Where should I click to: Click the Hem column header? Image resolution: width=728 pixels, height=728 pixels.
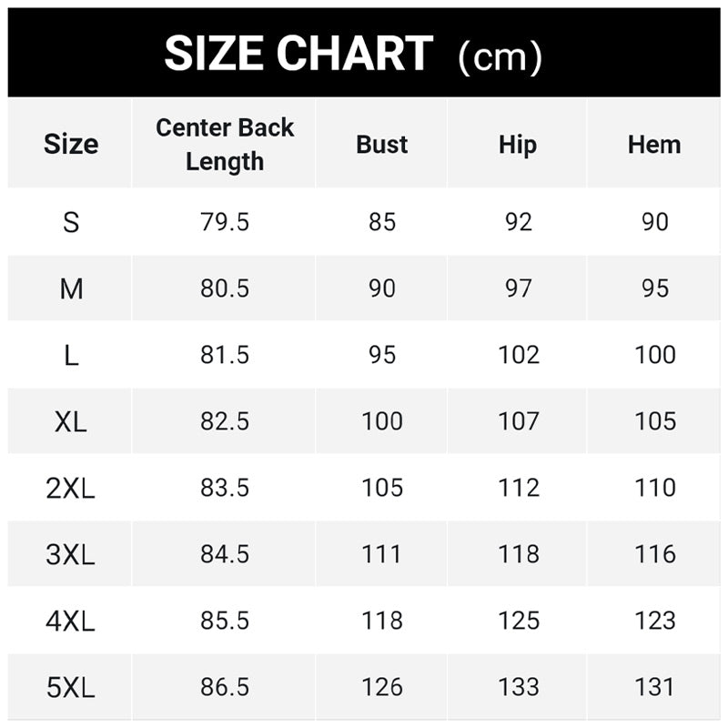pyautogui.click(x=654, y=144)
